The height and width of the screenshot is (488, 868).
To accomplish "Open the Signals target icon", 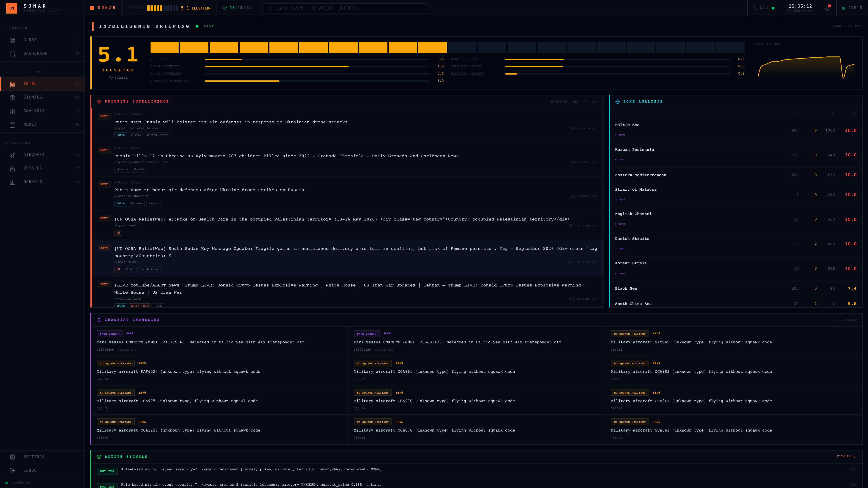I will (12, 97).
